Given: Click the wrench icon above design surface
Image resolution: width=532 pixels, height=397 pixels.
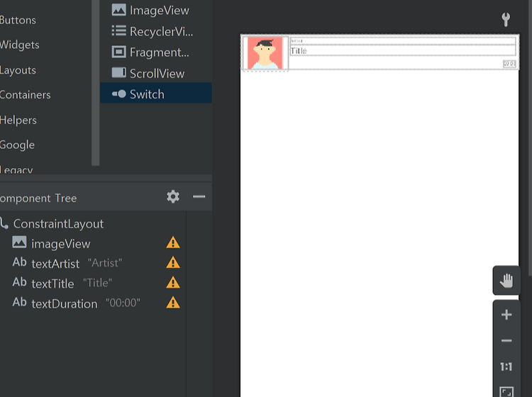Looking at the screenshot, I should click(506, 19).
